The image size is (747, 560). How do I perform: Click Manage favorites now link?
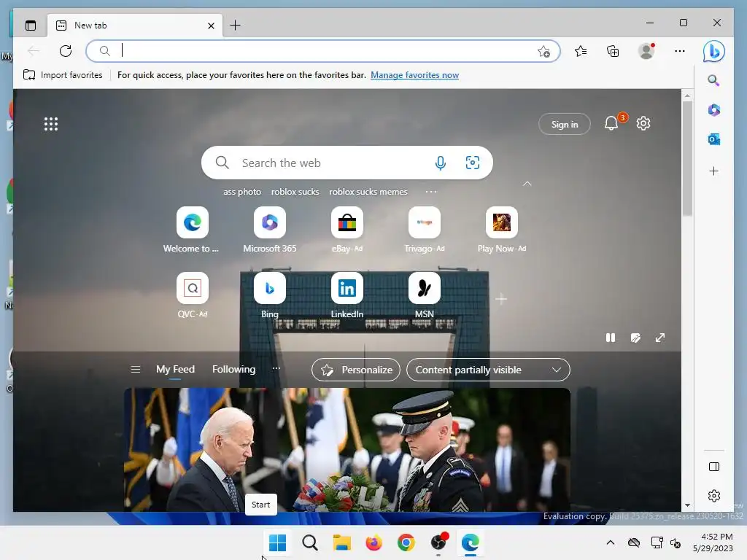tap(414, 75)
